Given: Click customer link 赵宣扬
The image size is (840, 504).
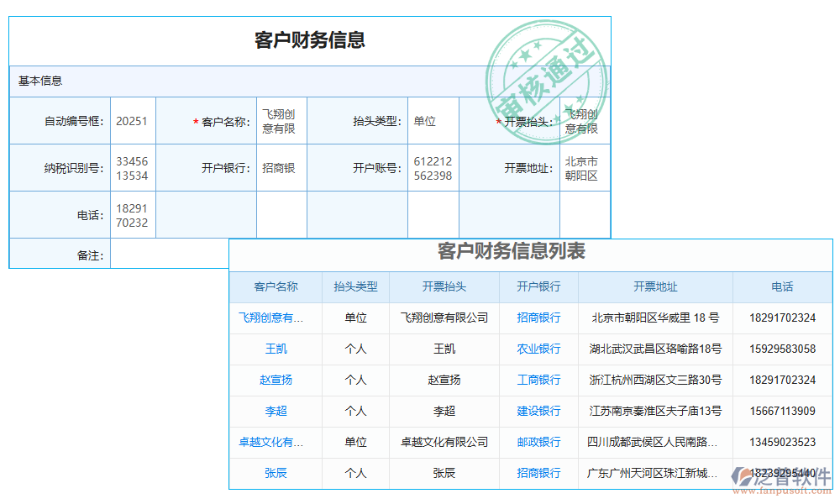Looking at the screenshot, I should point(276,381).
